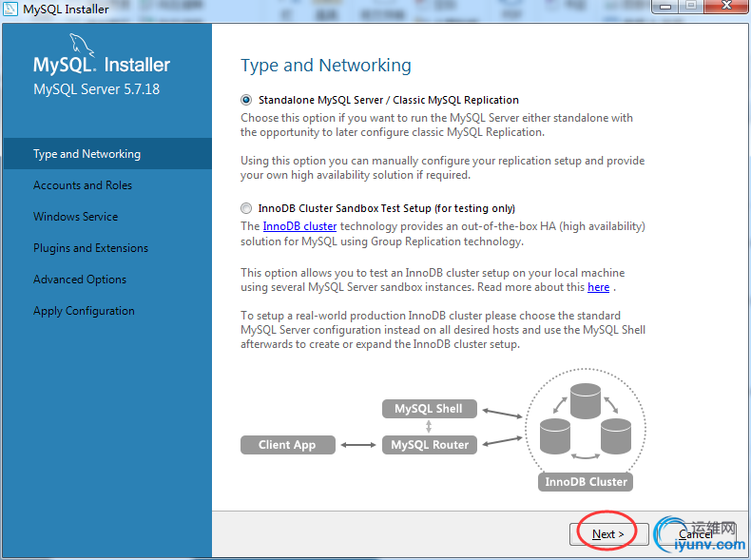The height and width of the screenshot is (560, 751).
Task: Select Standalone MySQL Server radio button
Action: (x=246, y=100)
